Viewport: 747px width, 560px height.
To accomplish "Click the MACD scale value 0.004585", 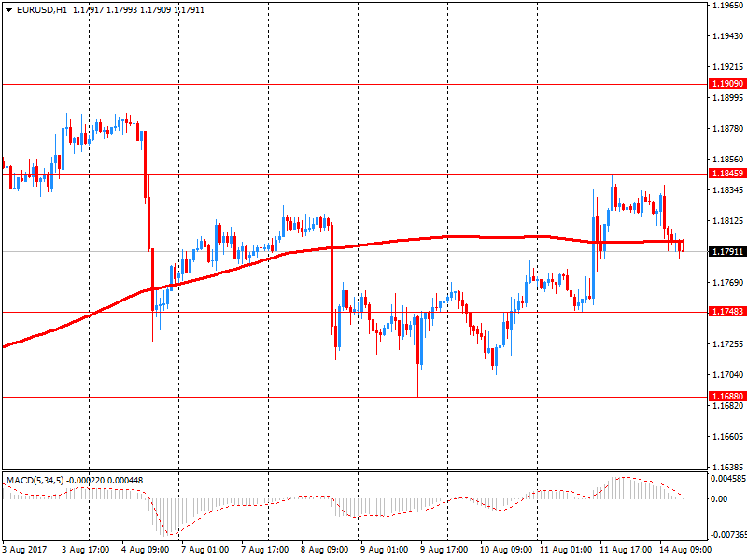I will point(728,479).
